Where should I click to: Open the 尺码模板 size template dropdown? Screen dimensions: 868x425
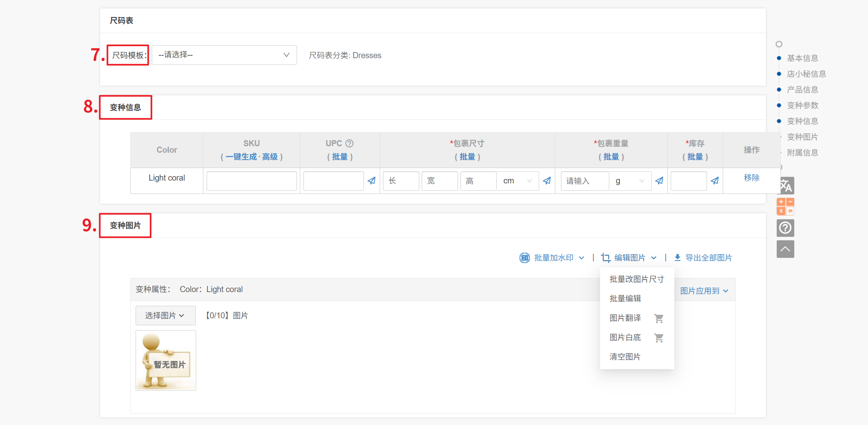pos(224,55)
